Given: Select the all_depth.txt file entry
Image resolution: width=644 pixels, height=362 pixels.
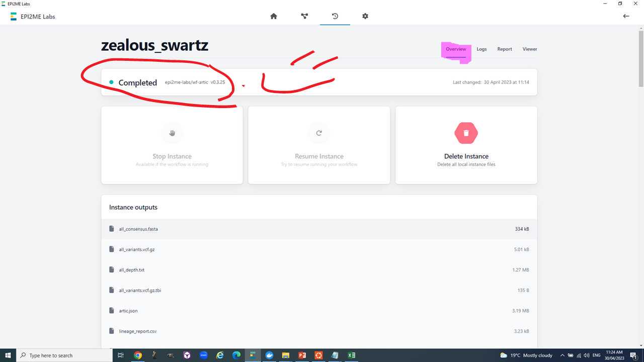Looking at the screenshot, I should pos(132,270).
